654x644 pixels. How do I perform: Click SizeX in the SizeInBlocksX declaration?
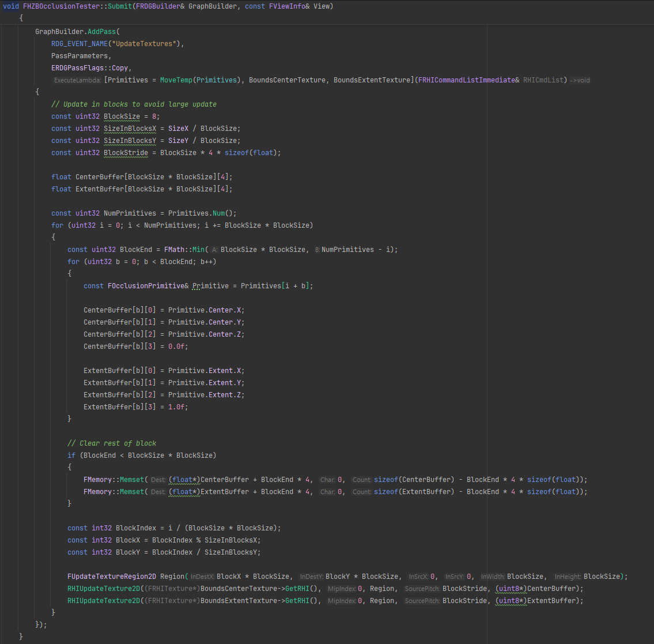178,129
